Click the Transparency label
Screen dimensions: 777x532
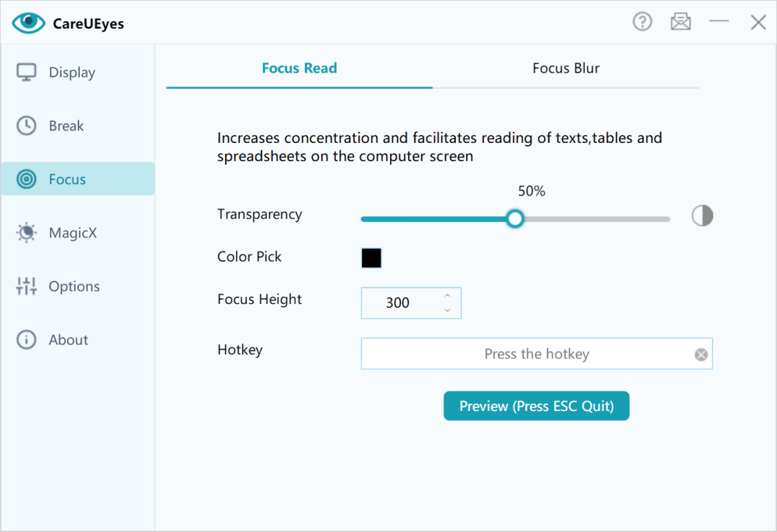(x=259, y=215)
